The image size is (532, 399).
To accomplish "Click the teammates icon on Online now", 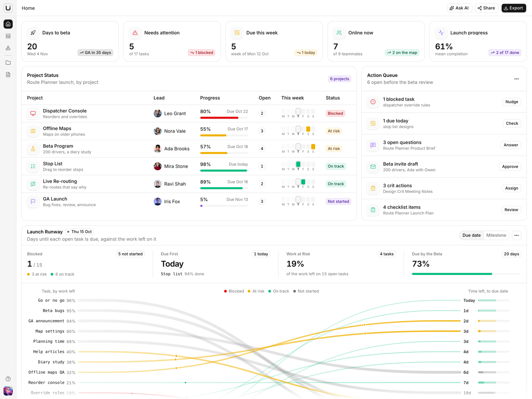I will tap(339, 33).
